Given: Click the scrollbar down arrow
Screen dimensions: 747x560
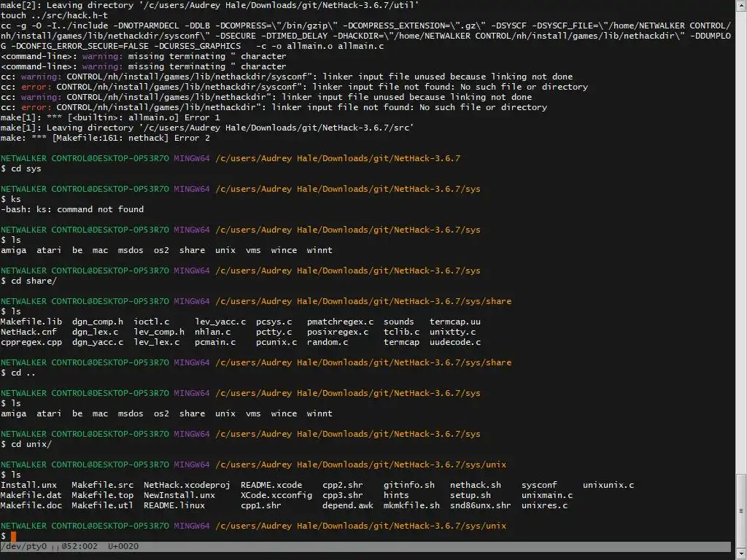Looking at the screenshot, I should (x=741, y=554).
